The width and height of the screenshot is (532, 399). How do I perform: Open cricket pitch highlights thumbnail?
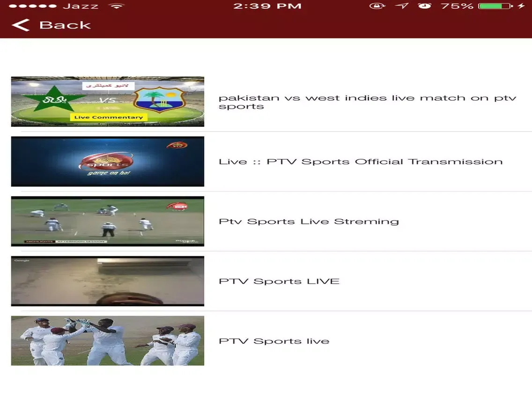tap(108, 221)
